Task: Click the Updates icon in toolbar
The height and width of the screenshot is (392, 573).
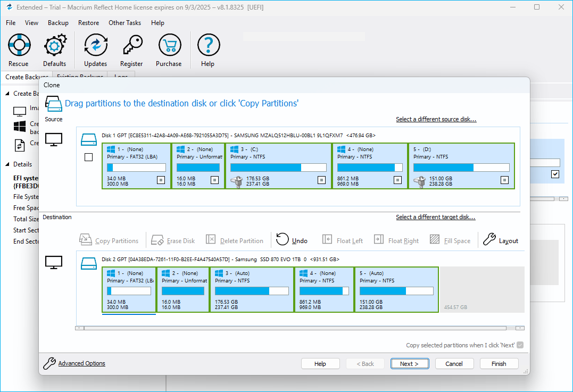Action: tap(96, 46)
